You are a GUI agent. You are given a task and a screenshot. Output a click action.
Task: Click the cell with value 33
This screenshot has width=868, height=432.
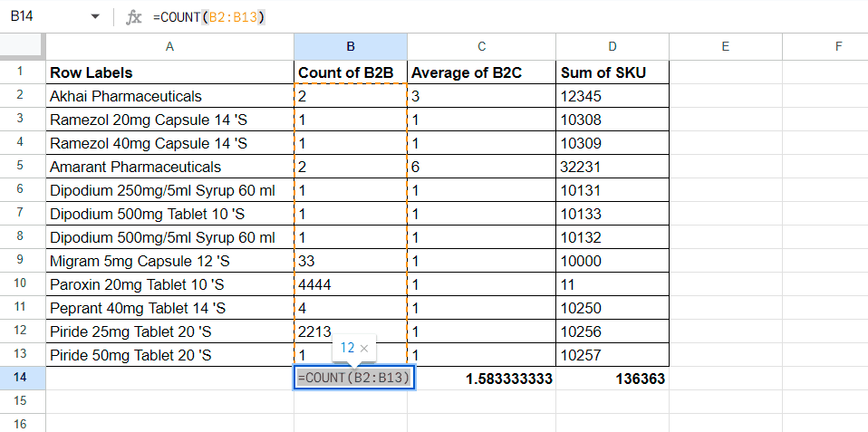pyautogui.click(x=351, y=261)
